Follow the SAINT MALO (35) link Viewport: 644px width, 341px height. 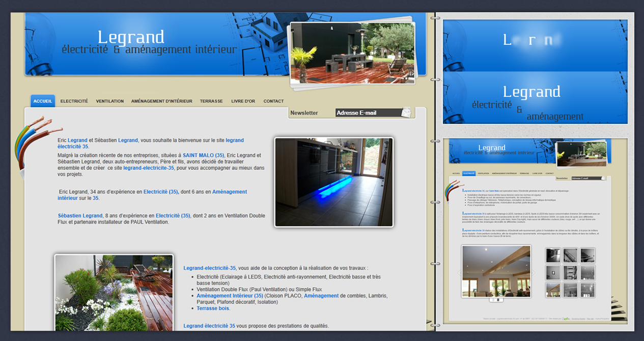coord(203,155)
